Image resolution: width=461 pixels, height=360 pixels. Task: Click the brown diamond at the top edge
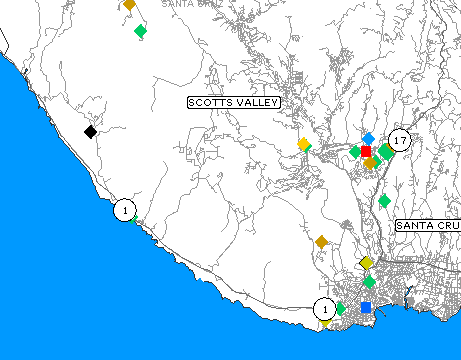[129, 5]
